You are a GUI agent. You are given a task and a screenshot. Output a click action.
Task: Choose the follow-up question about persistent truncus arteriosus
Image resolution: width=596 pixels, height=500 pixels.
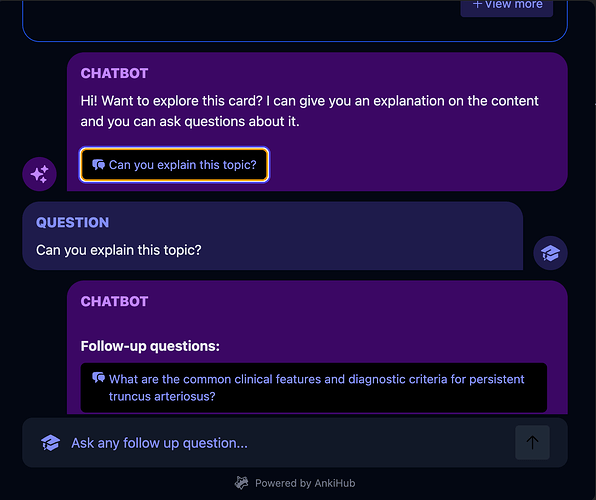pyautogui.click(x=314, y=388)
